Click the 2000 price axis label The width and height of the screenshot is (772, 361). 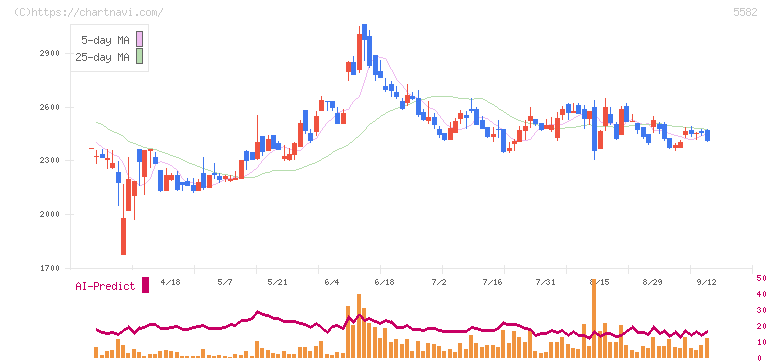pyautogui.click(x=49, y=214)
